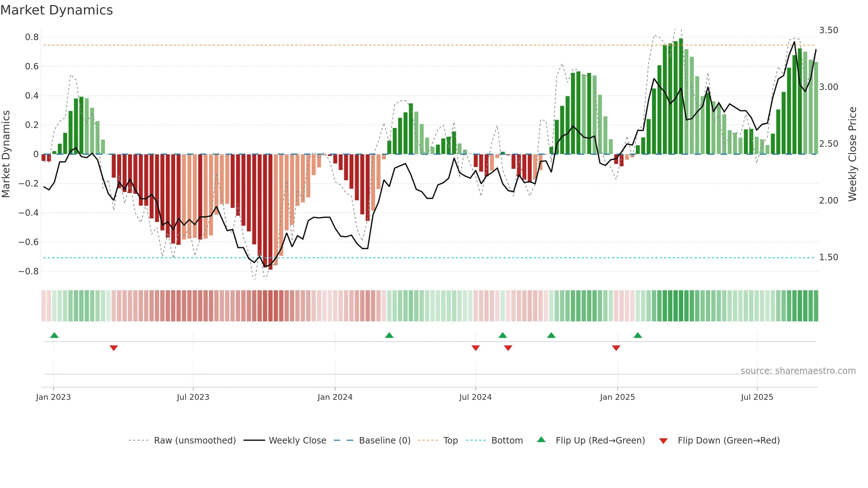Click the Weekly Close Price axis title

pos(853,154)
